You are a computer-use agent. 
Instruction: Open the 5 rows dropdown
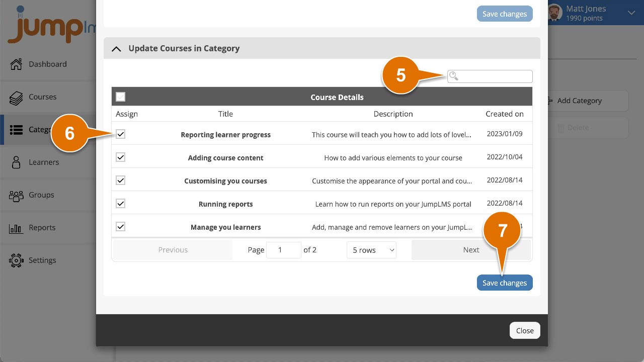tap(371, 250)
